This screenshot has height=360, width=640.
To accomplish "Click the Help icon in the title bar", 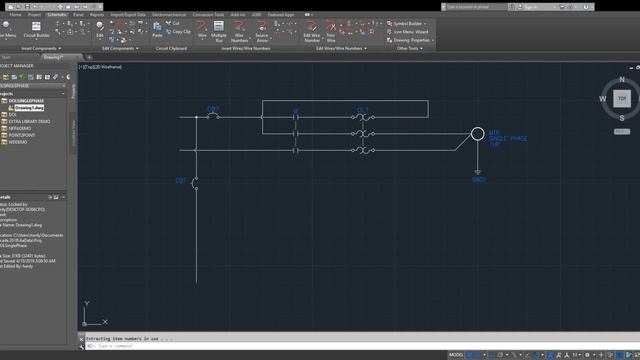I will coord(586,7).
